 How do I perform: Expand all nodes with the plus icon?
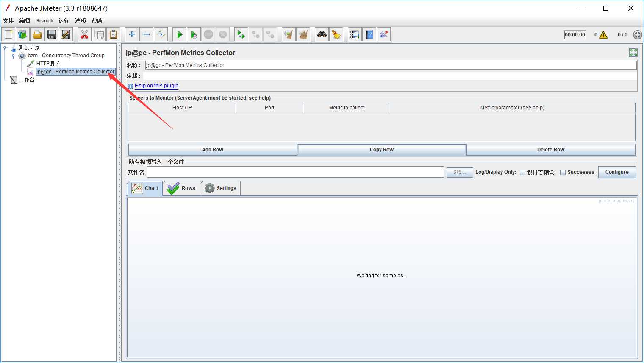(132, 34)
